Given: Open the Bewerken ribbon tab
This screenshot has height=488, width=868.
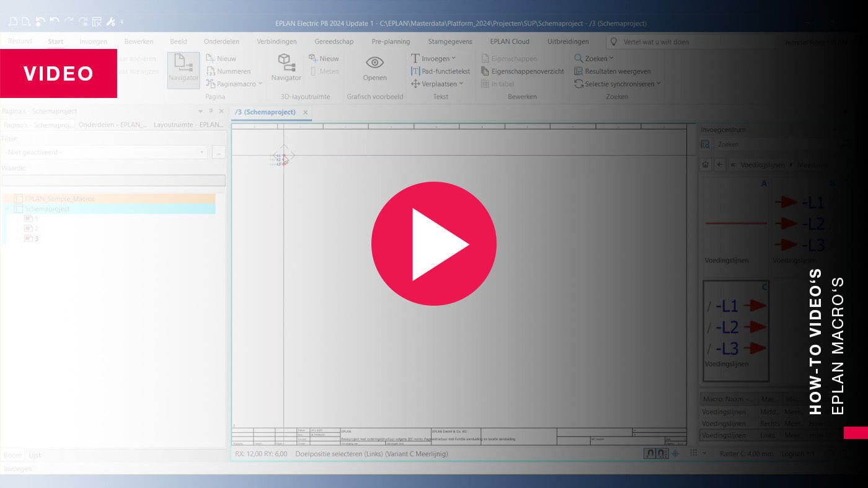Looking at the screenshot, I should (139, 42).
